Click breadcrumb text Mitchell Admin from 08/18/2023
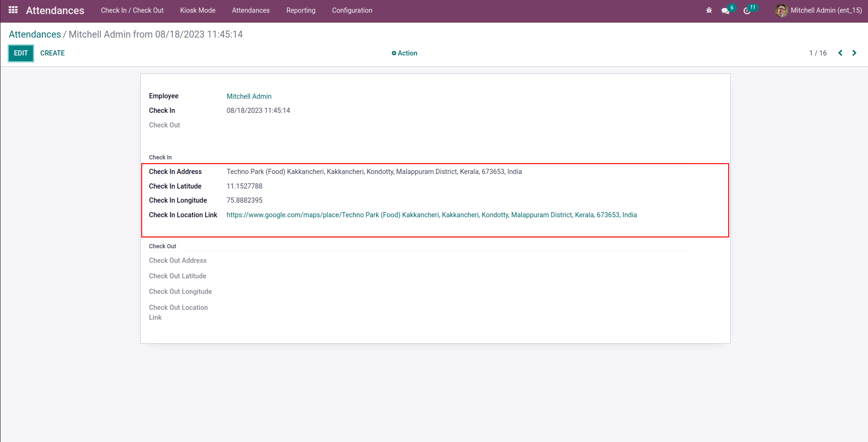Image resolution: width=868 pixels, height=442 pixels. pos(156,34)
